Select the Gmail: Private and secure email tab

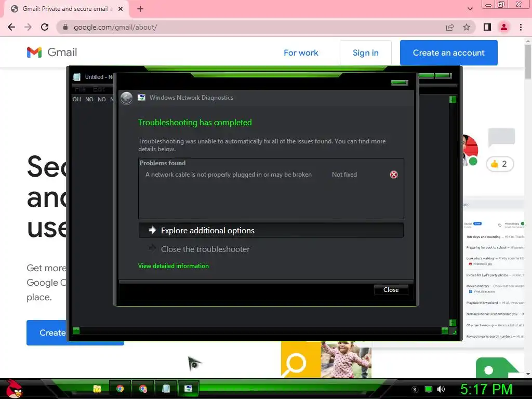pos(66,9)
